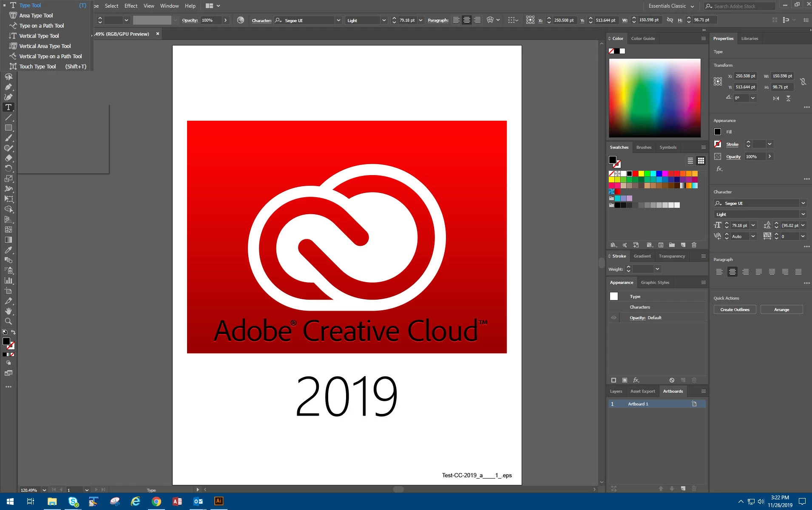This screenshot has width=812, height=510.
Task: Open Recolor Artwork from the control bar
Action: [x=241, y=20]
